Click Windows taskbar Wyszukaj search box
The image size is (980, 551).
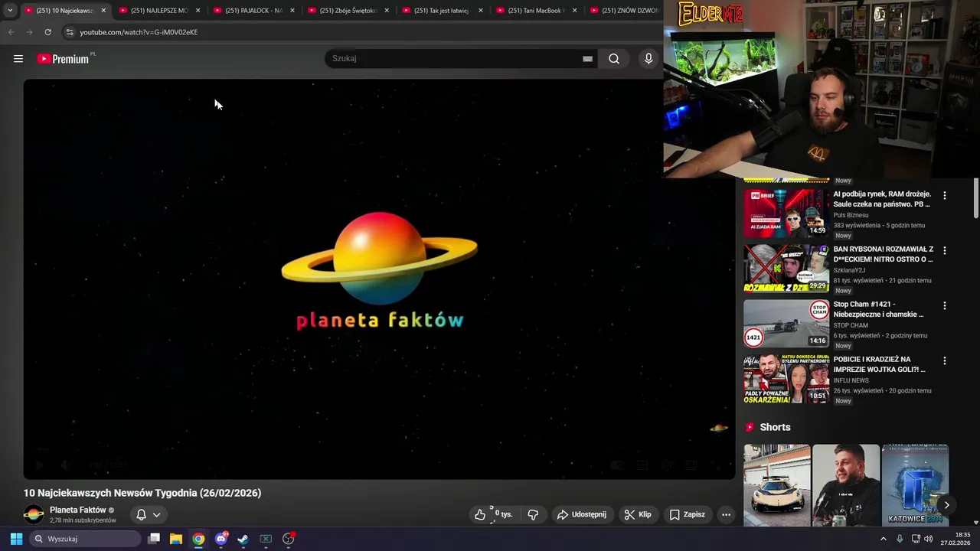point(85,539)
